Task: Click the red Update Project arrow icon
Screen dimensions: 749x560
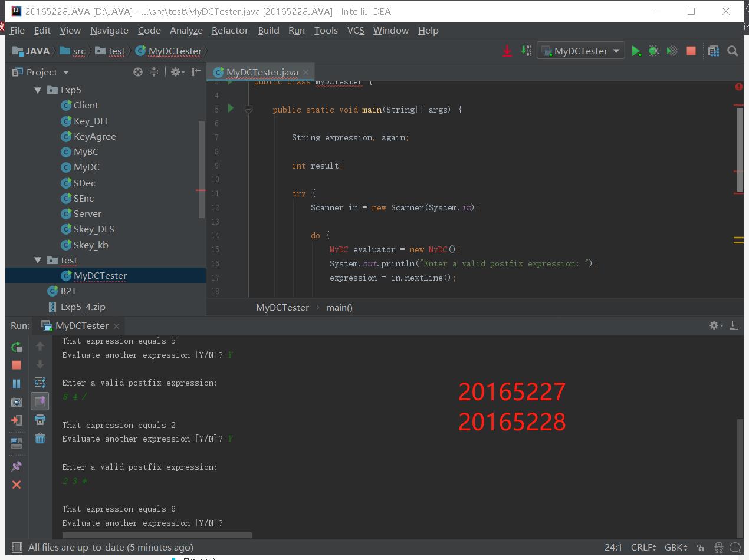Action: [x=507, y=51]
